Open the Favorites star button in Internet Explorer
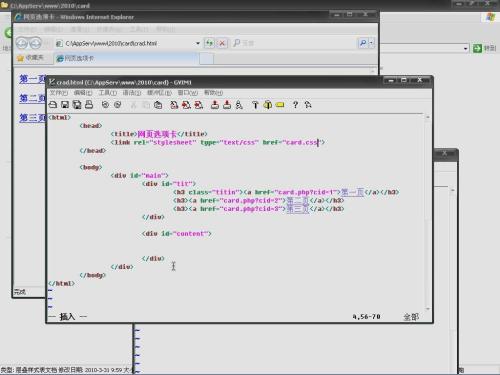Image resolution: width=500 pixels, height=375 pixels. click(30, 58)
